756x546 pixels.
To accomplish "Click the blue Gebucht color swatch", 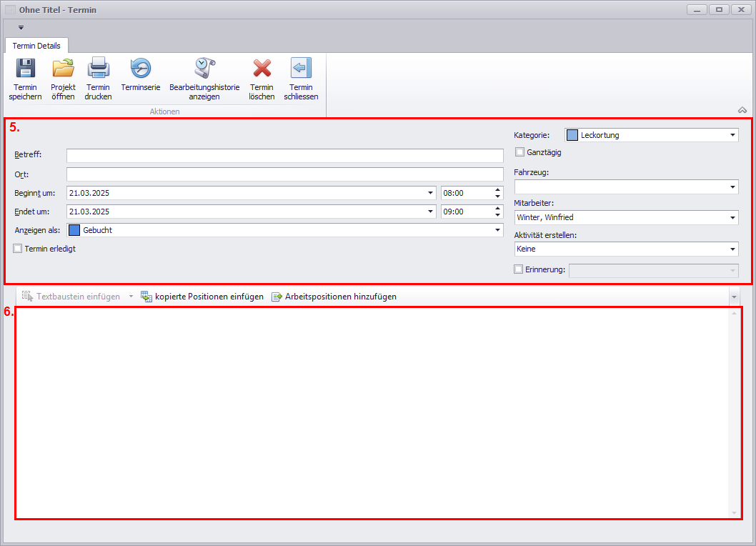I will click(x=74, y=230).
